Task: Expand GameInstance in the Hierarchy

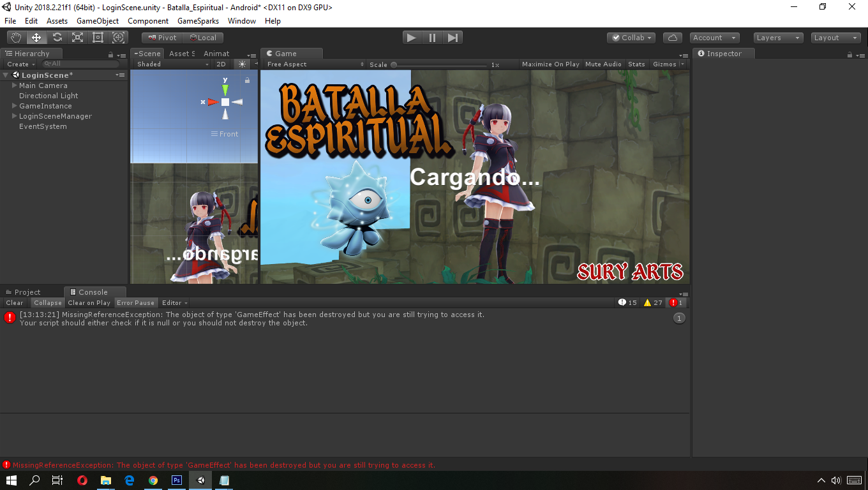Action: (14, 105)
